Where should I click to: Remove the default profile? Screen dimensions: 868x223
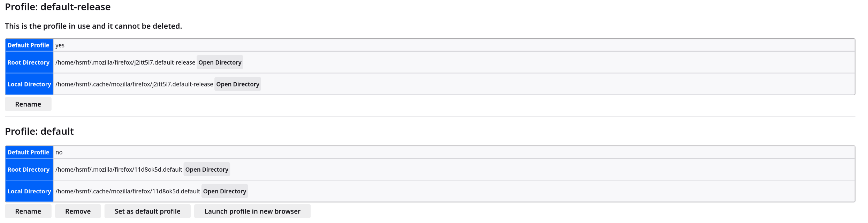click(78, 211)
